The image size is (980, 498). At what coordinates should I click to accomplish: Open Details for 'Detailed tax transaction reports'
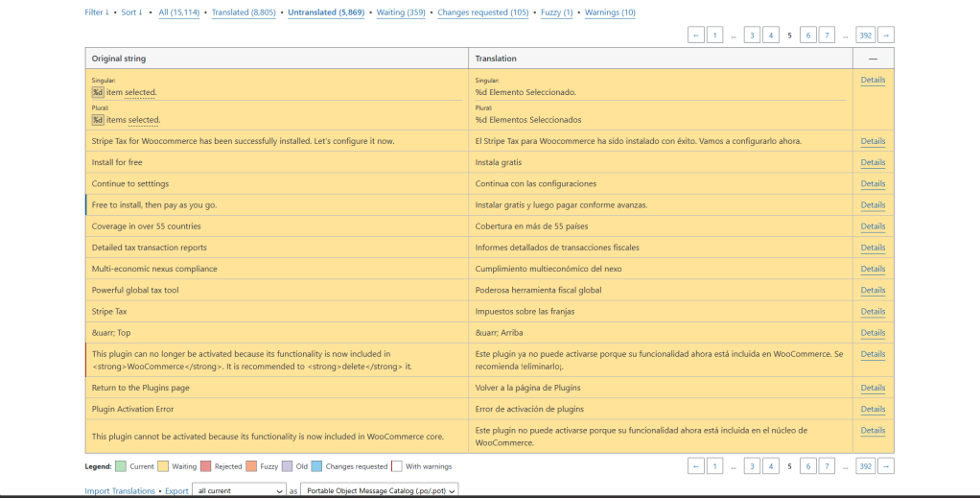(873, 248)
